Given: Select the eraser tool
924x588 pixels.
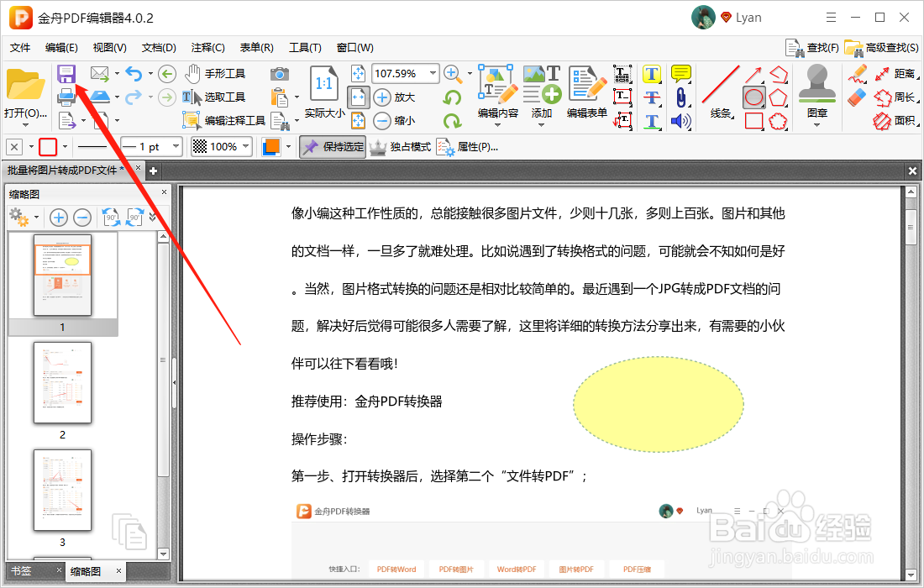Looking at the screenshot, I should tap(857, 97).
